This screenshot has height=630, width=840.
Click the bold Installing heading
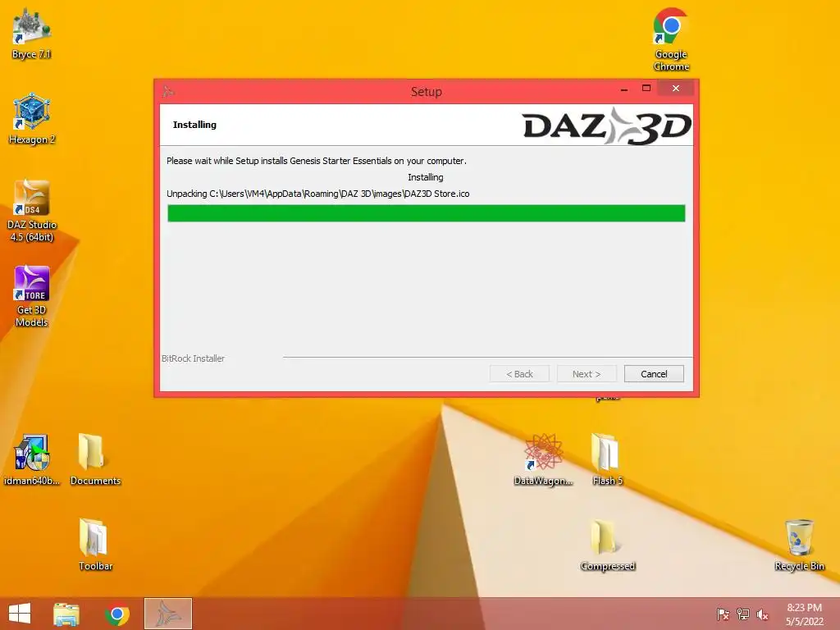point(194,125)
